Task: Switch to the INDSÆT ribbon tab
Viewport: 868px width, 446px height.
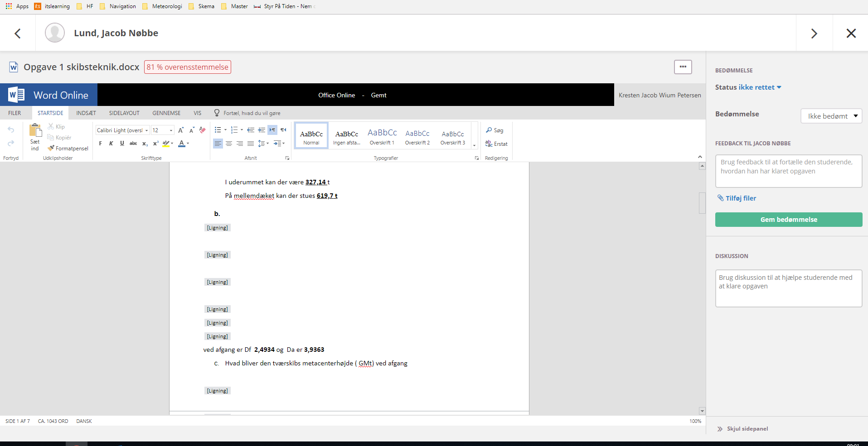Action: pyautogui.click(x=86, y=113)
